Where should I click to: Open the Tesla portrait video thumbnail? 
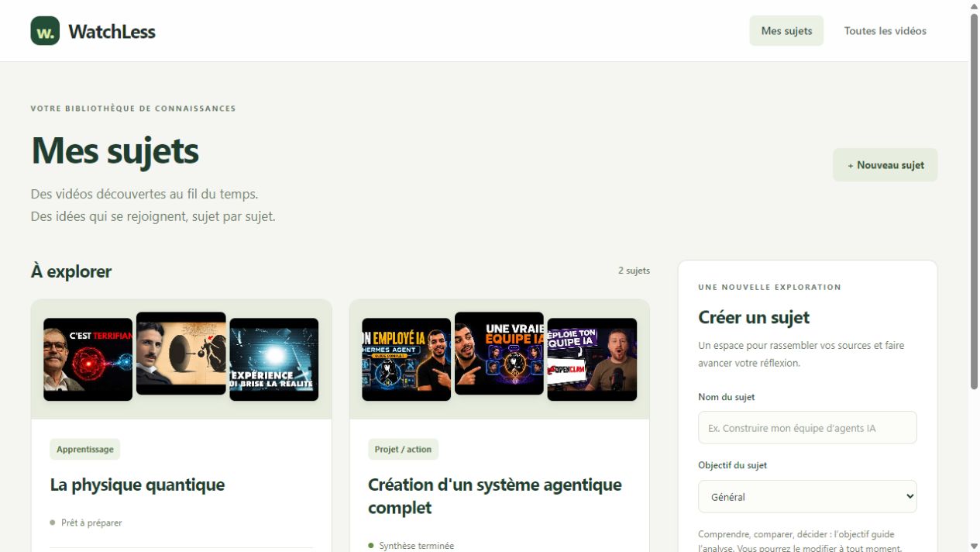(x=181, y=354)
